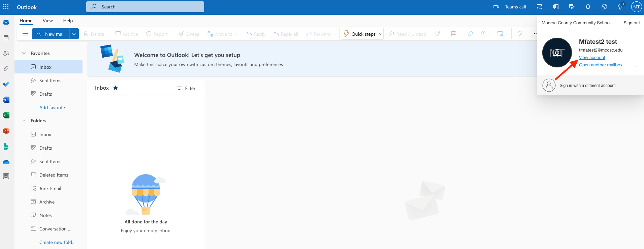
Task: Launch Word from the left rail
Action: 6,100
